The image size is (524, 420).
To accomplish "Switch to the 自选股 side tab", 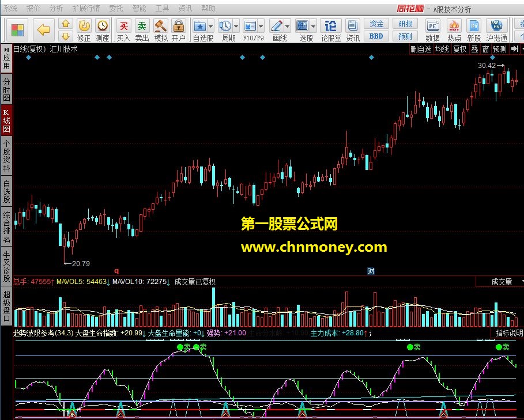I will [6, 192].
